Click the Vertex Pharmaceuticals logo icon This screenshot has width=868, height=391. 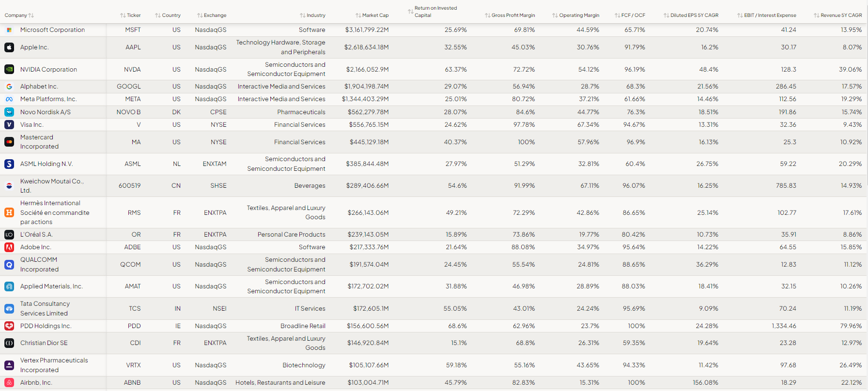click(9, 365)
